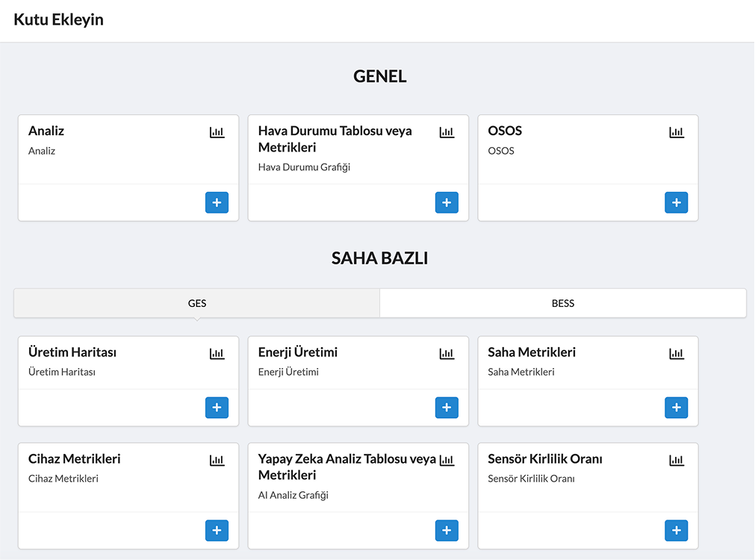
Task: Select chart icon on Enerji Üretimi card
Action: [447, 354]
